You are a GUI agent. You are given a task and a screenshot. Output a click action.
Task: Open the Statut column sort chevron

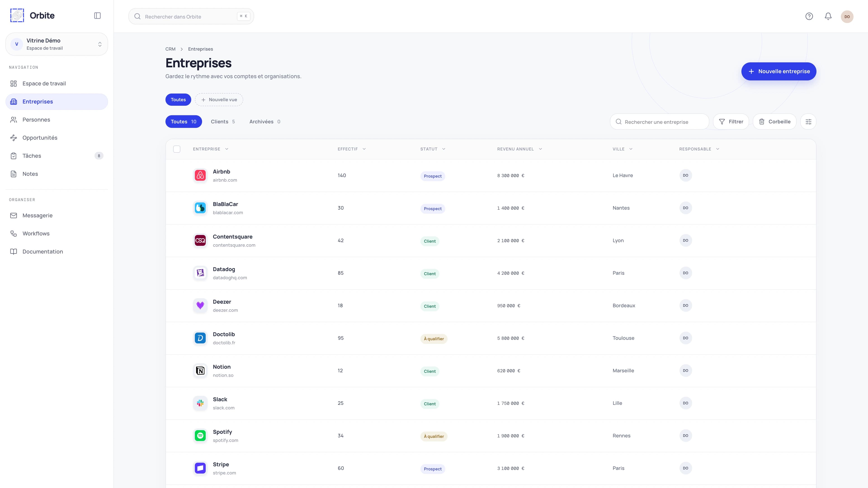443,149
